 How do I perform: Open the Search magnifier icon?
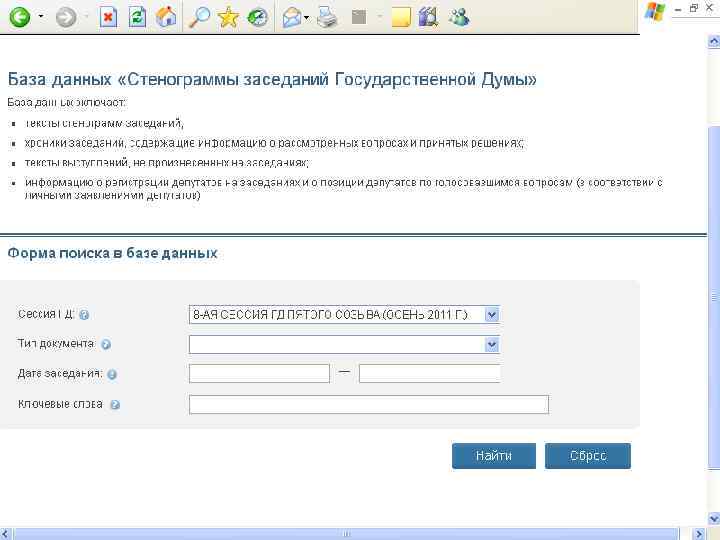[x=200, y=17]
